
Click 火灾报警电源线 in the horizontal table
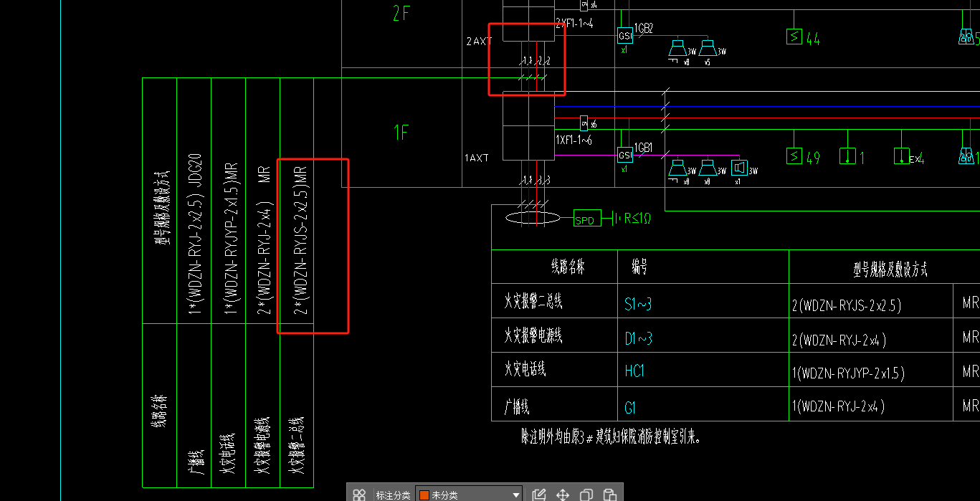pyautogui.click(x=533, y=335)
